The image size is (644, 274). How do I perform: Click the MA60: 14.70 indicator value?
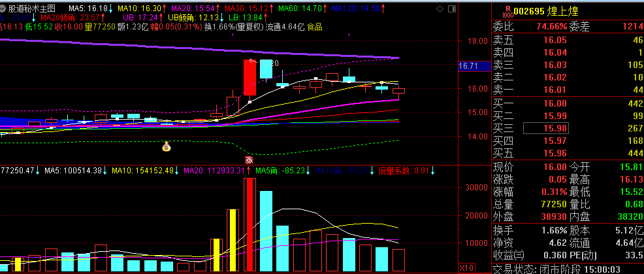click(302, 8)
